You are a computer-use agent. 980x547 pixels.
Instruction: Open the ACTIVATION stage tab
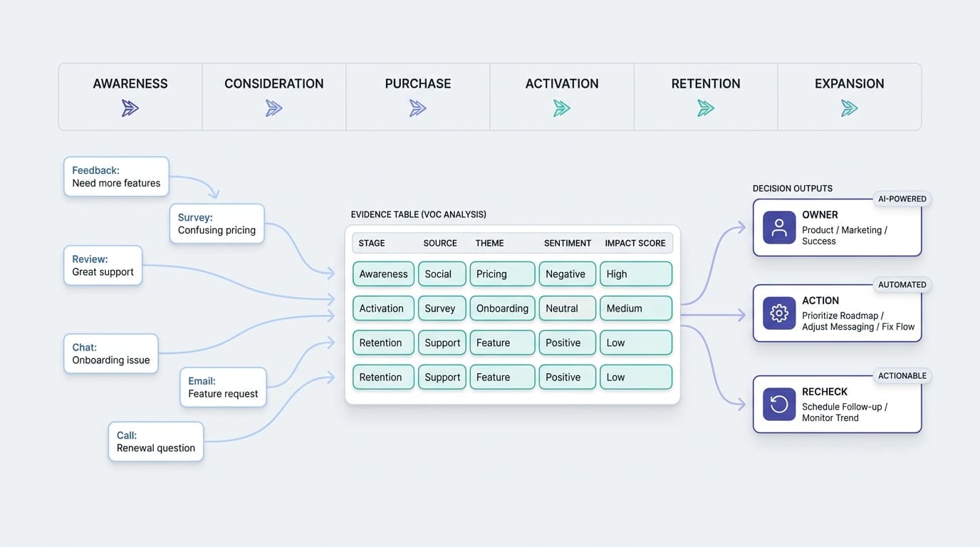pyautogui.click(x=562, y=97)
